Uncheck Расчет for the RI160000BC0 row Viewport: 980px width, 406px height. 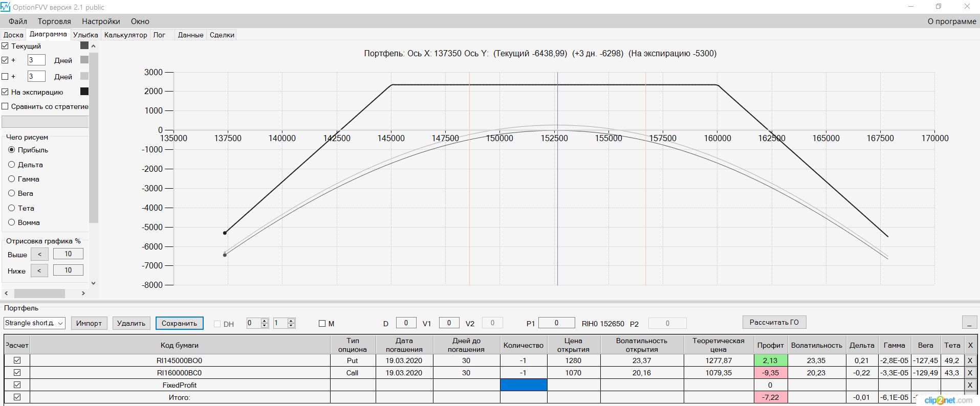coord(17,373)
